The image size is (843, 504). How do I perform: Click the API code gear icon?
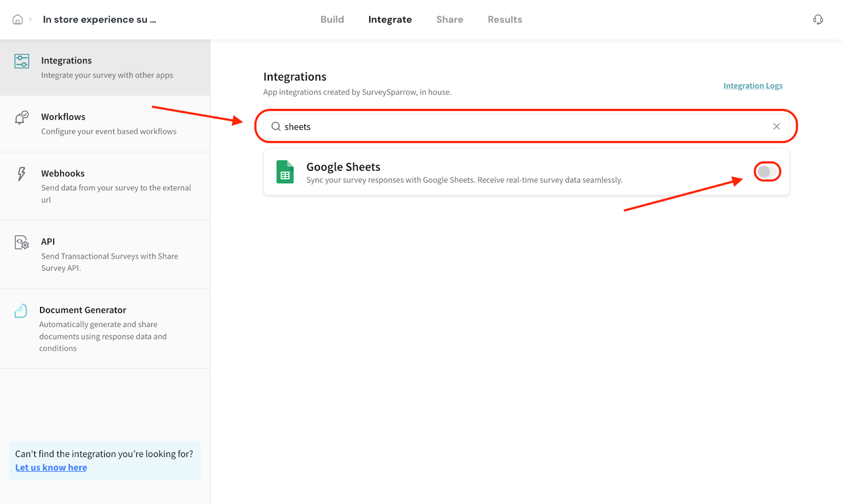click(22, 242)
